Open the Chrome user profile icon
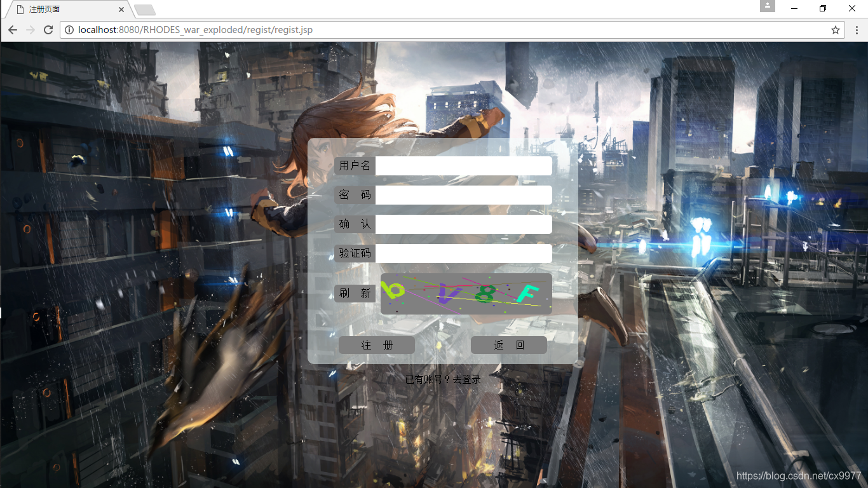The height and width of the screenshot is (488, 868). tap(768, 6)
